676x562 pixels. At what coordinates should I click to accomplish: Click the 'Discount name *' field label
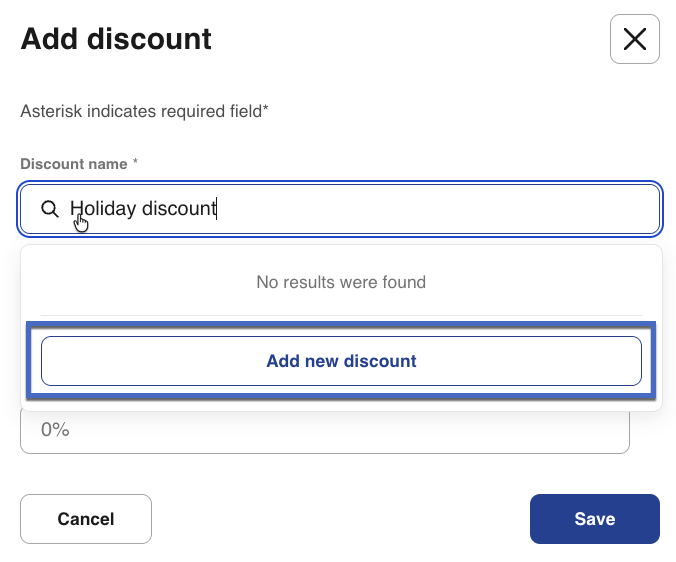78,163
